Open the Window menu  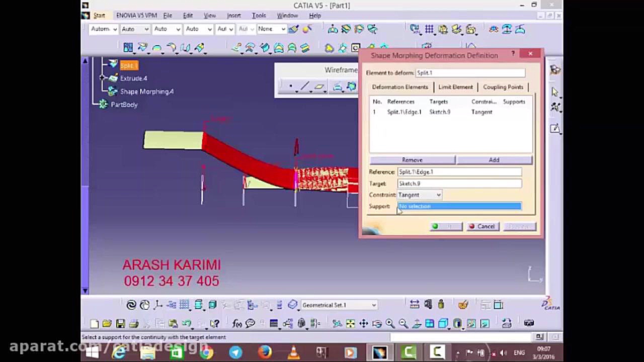(287, 16)
